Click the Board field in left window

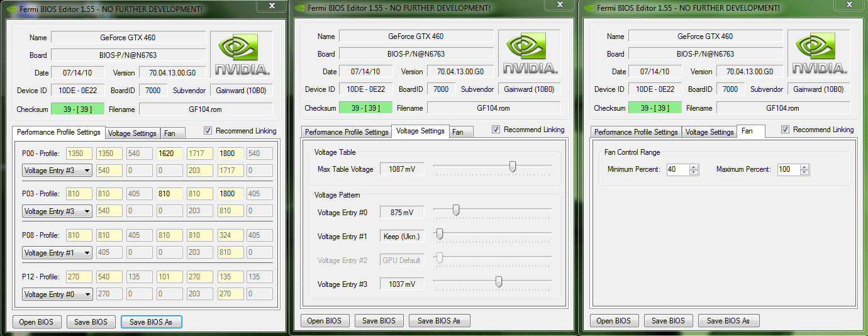[x=128, y=55]
